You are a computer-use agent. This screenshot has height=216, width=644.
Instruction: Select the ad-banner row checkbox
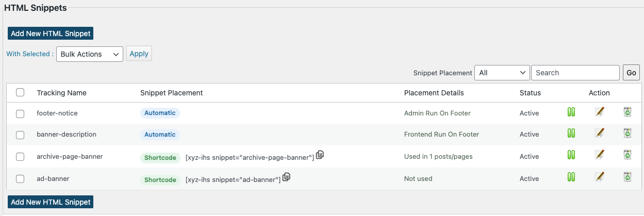point(20,179)
